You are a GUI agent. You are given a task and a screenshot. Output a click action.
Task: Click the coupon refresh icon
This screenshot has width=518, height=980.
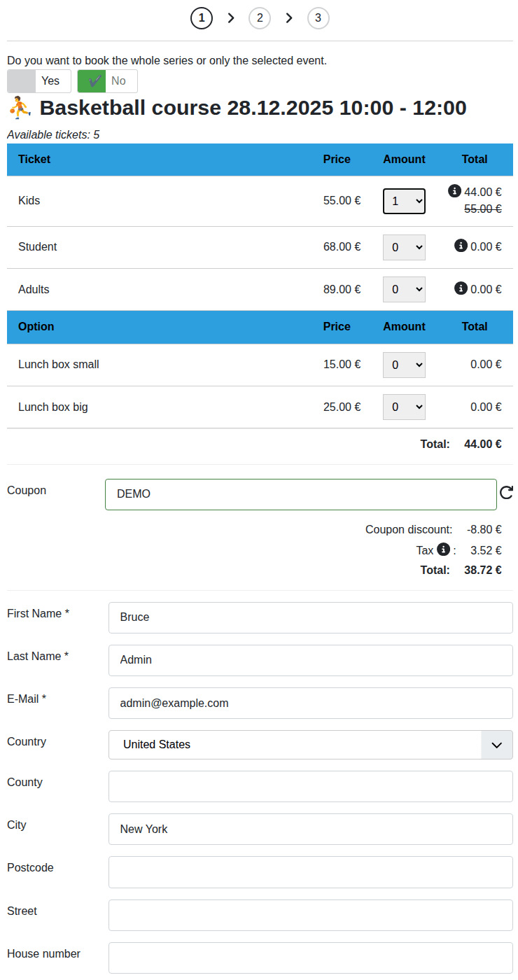506,493
